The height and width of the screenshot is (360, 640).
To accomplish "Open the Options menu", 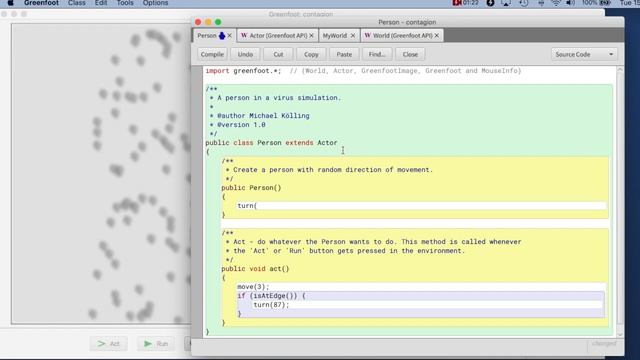I will 155,3.
